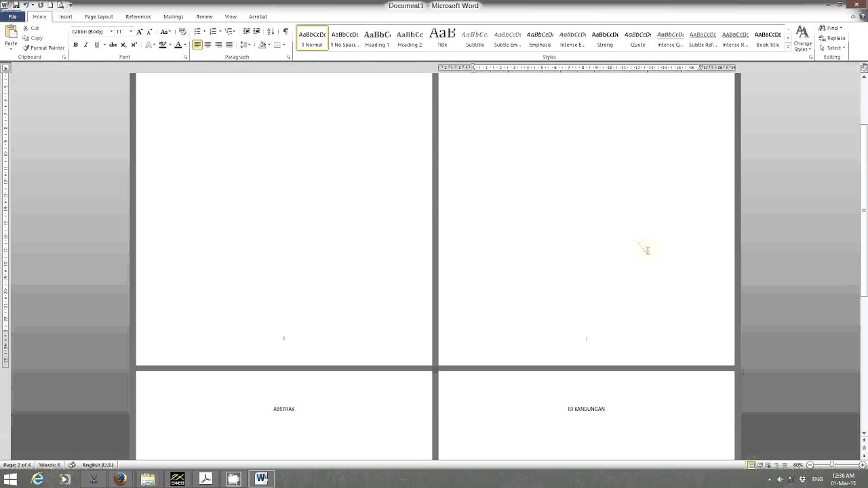This screenshot has height=488, width=868.
Task: Open Internet Explorer from taskbar
Action: pos(37,479)
